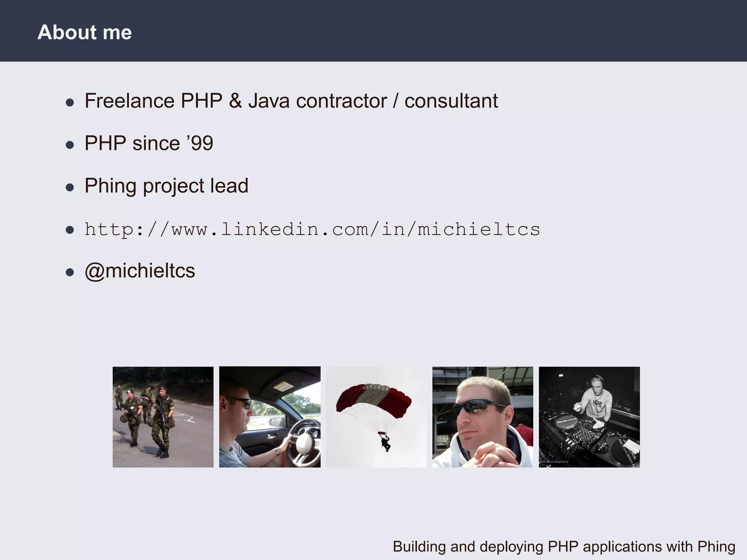Click bullet dot before the LinkedIn URL
747x560 pixels.
70,230
